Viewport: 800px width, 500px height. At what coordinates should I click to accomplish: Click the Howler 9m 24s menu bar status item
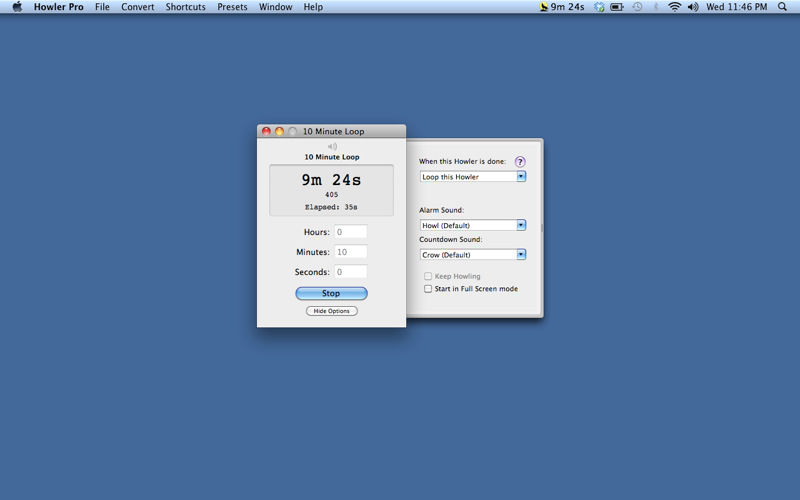[562, 7]
